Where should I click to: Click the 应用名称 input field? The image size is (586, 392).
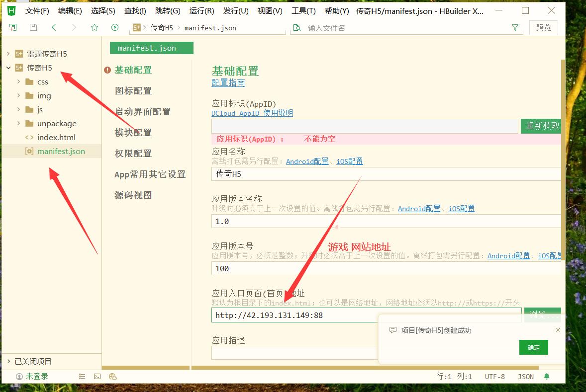point(386,174)
